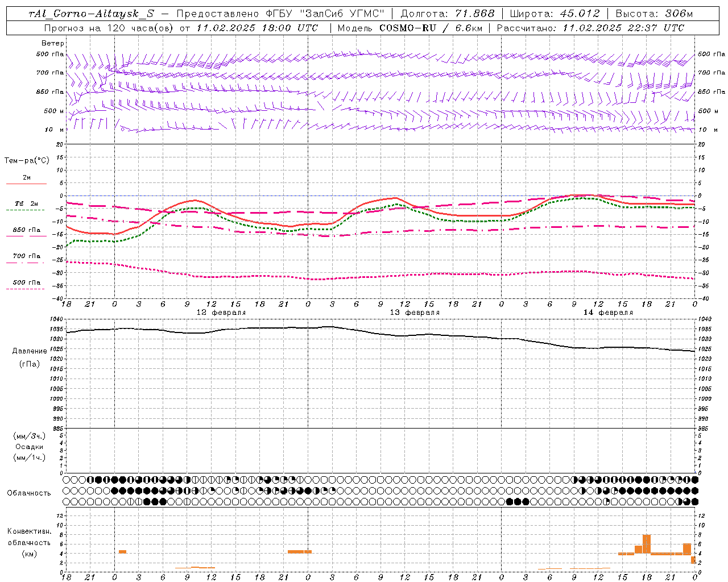Select the Высота: 306м value
Viewport: 728px width, 582px height.
[x=654, y=14]
